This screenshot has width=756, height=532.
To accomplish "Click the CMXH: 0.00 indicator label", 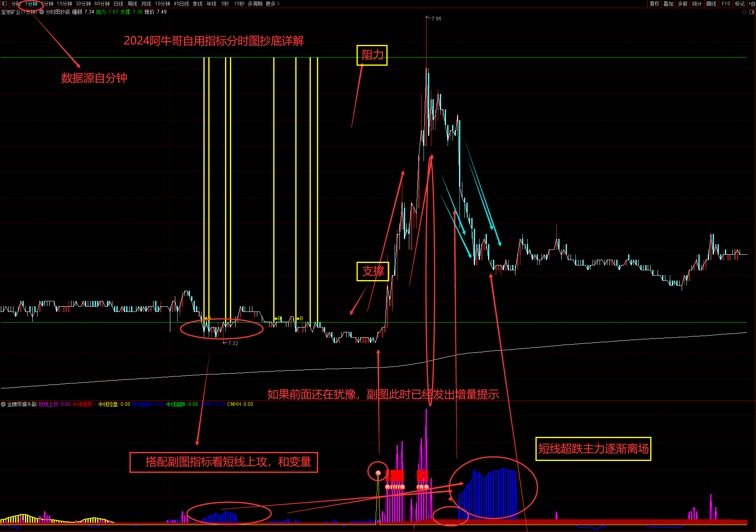I will (x=240, y=404).
